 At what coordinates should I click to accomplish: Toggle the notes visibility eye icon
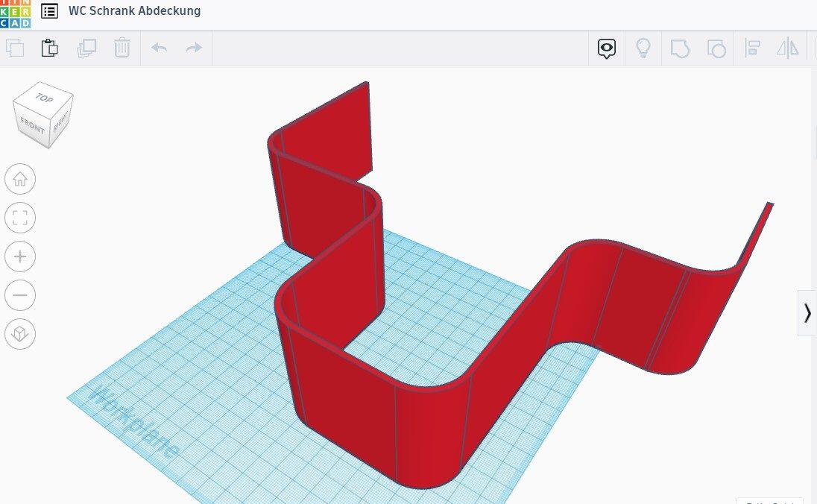point(607,49)
